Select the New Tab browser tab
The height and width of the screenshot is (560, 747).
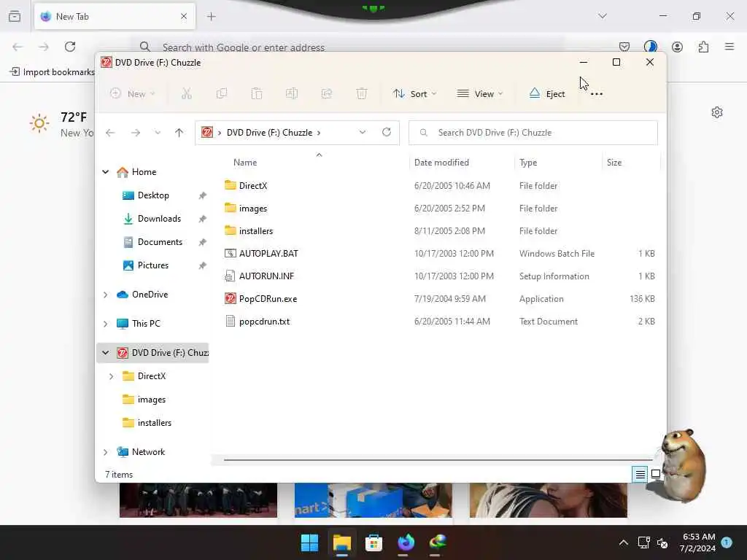(x=115, y=17)
